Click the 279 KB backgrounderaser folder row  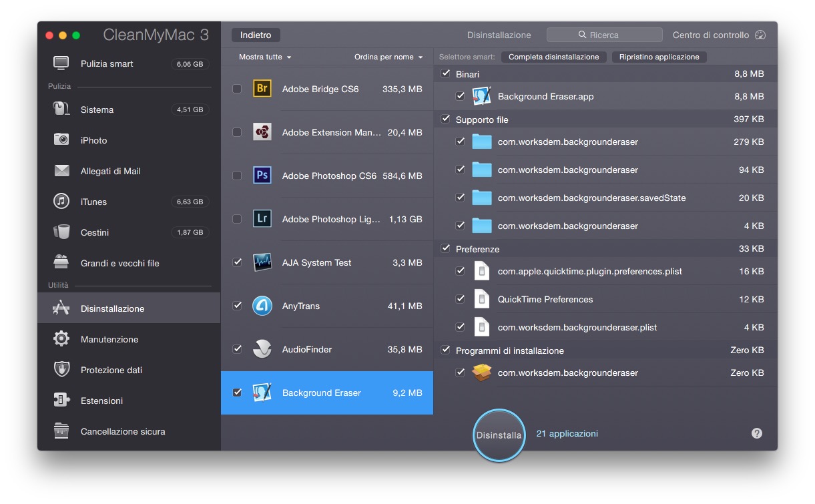(605, 142)
